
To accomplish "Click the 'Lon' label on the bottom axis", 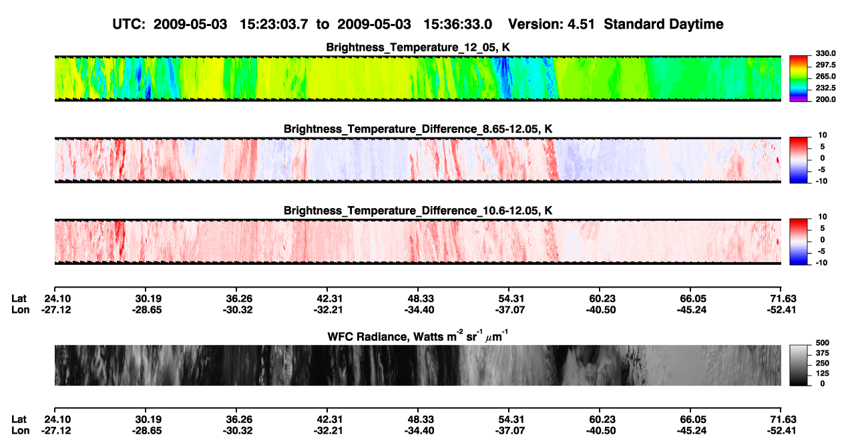I will [x=20, y=430].
